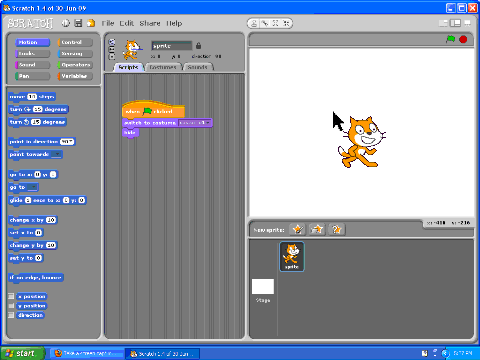
Task: Select the Duplicate stamp tool
Action: pyautogui.click(x=254, y=23)
